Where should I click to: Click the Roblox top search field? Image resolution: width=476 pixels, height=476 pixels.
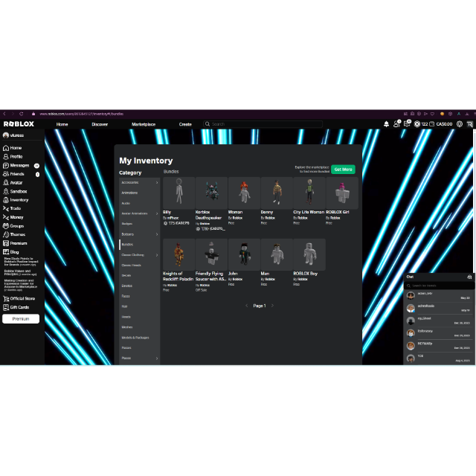click(x=264, y=124)
